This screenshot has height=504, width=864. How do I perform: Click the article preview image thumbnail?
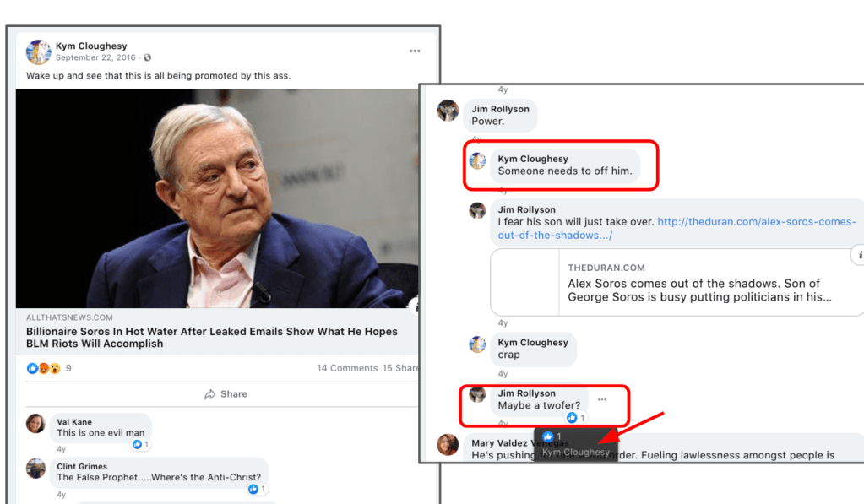[x=217, y=198]
